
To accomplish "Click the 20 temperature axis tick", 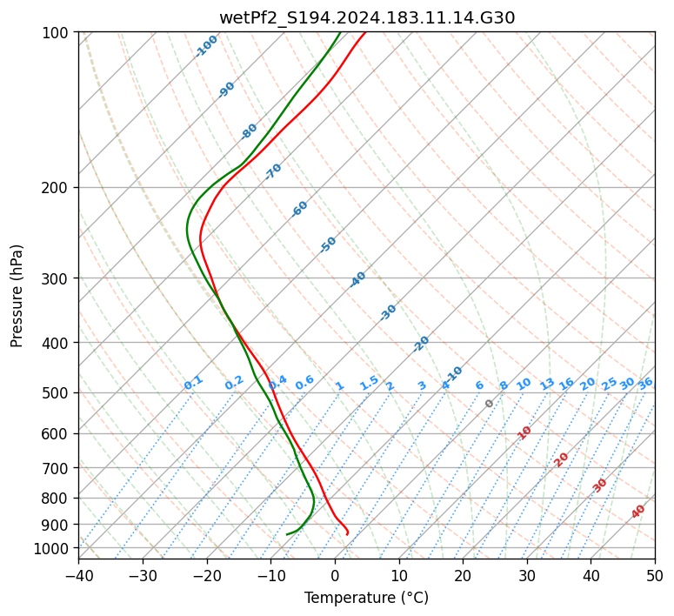I will coord(463,575).
